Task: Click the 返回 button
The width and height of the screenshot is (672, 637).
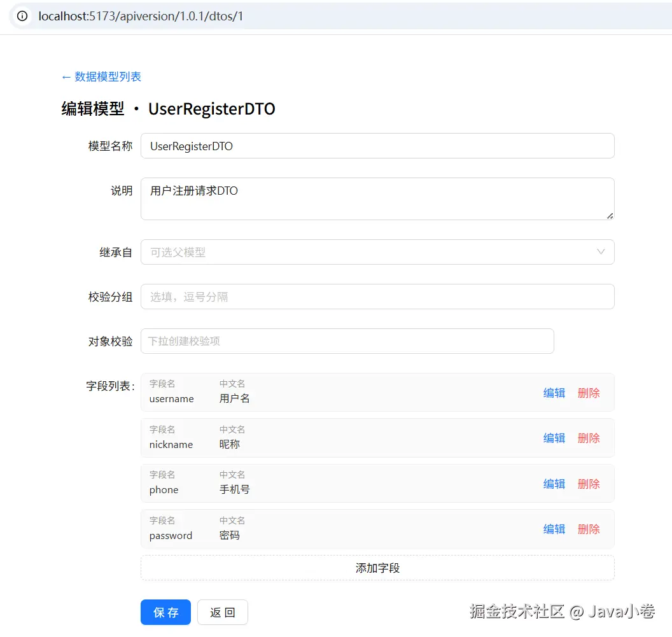Action: (x=223, y=612)
